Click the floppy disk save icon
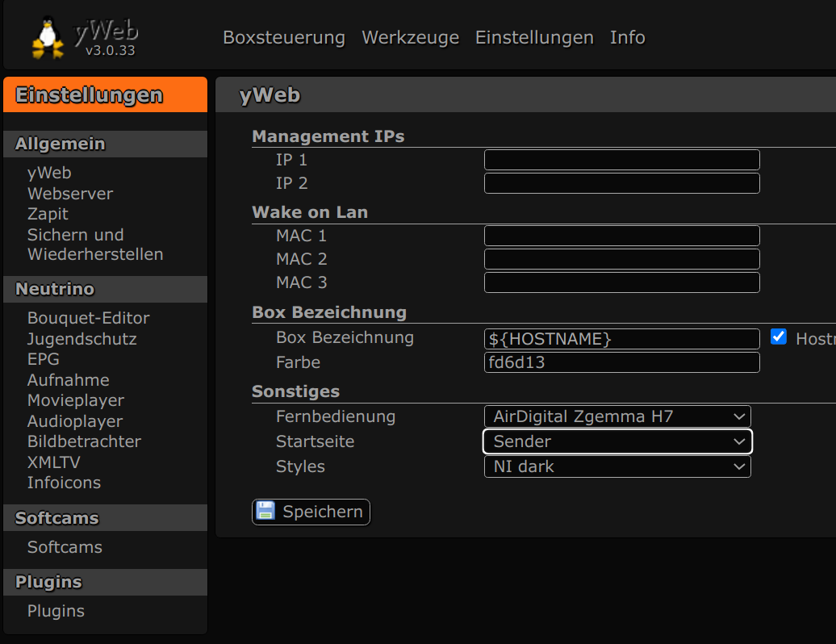This screenshot has width=836, height=644. pyautogui.click(x=265, y=512)
